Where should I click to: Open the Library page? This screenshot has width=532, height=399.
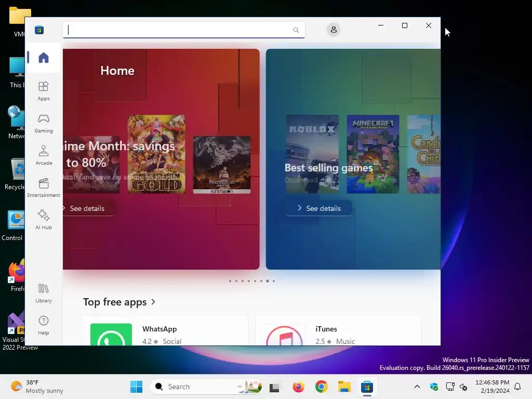click(44, 293)
